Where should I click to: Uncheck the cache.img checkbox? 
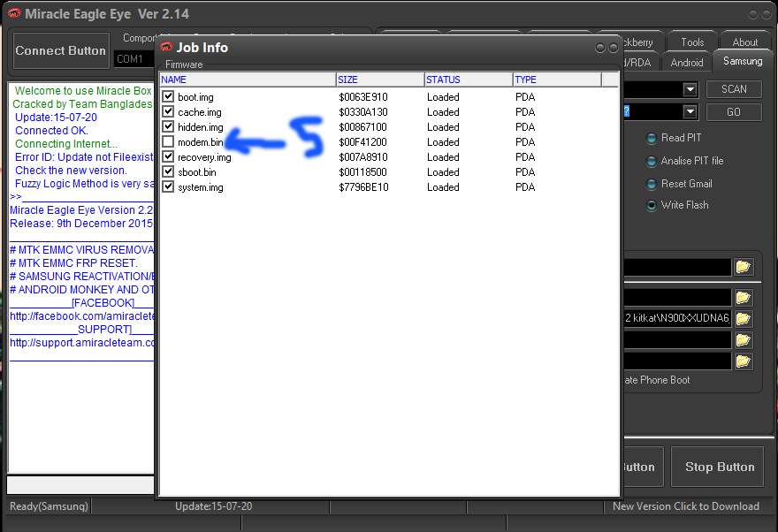(x=168, y=111)
